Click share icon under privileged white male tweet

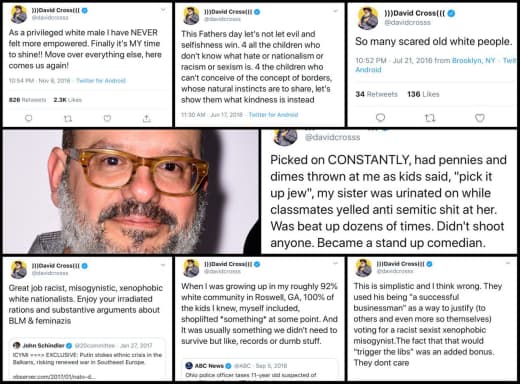pyautogui.click(x=147, y=118)
